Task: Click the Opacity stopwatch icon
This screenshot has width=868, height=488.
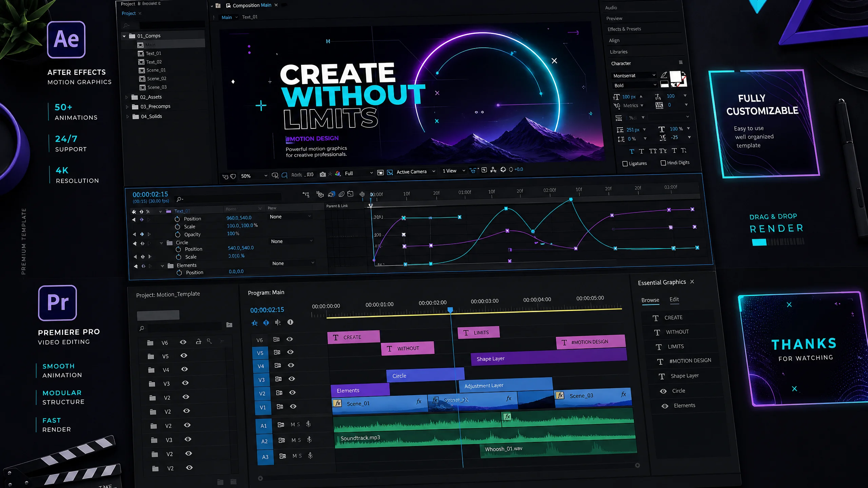Action: (x=178, y=235)
